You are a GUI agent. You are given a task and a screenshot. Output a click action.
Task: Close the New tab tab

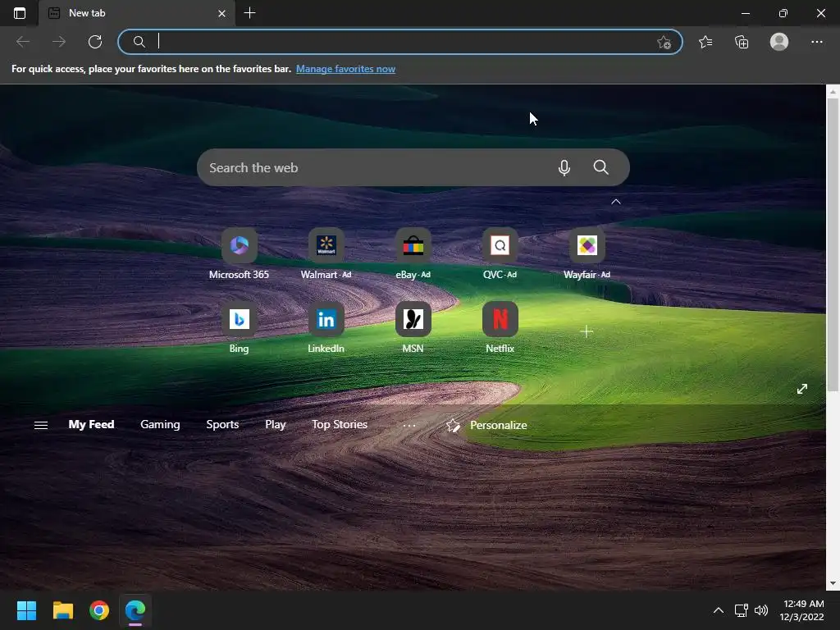point(221,13)
